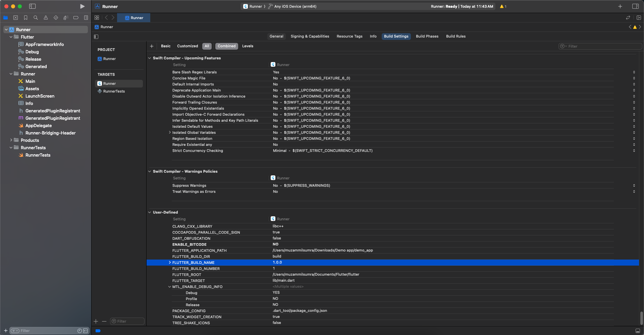Click the Run (play) button in toolbar

tap(82, 6)
